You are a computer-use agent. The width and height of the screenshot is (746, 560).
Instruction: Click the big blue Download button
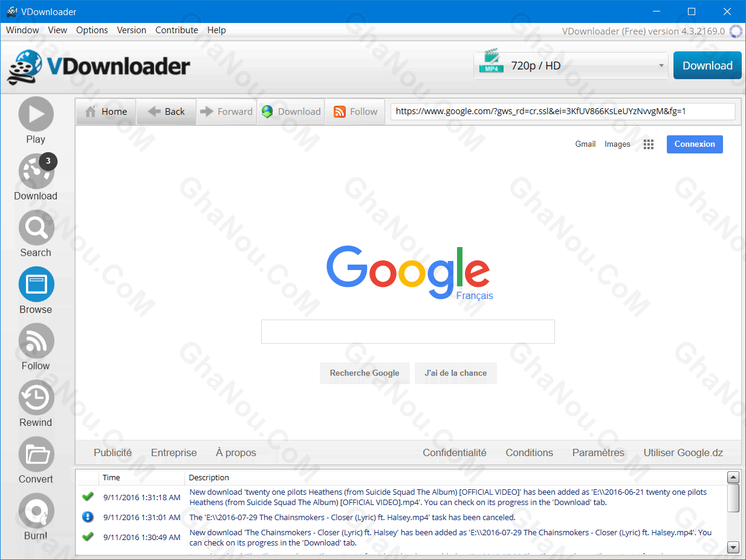(707, 66)
